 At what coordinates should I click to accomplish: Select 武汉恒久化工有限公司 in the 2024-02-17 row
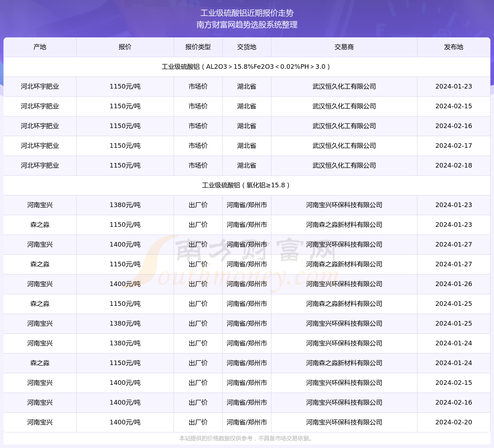click(344, 146)
